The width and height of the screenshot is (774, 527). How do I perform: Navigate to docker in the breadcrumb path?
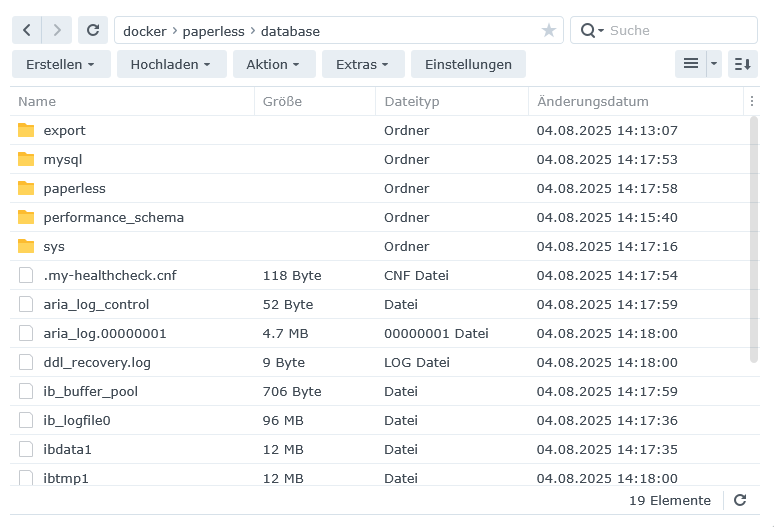(x=145, y=31)
